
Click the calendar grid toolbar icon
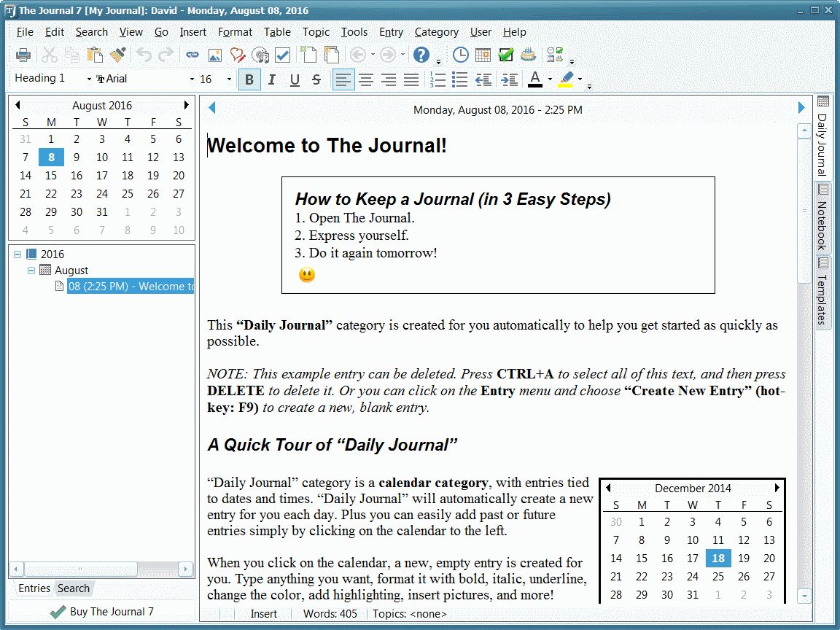(483, 55)
